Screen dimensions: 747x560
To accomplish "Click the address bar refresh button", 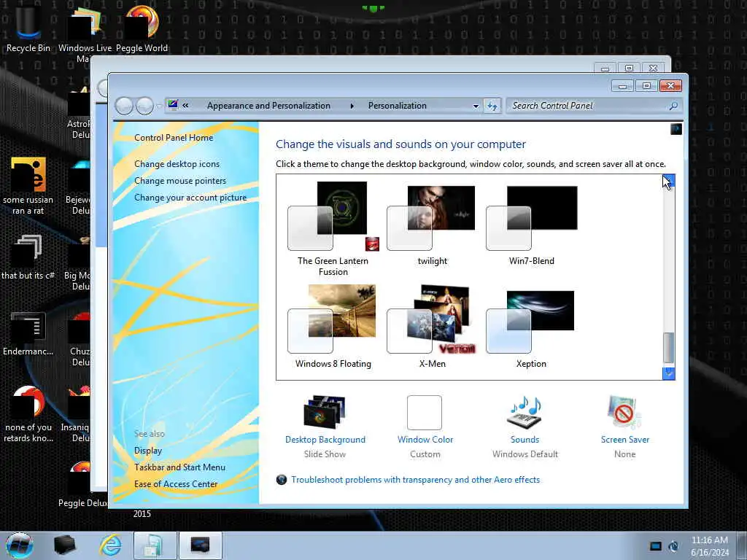I will coord(492,106).
